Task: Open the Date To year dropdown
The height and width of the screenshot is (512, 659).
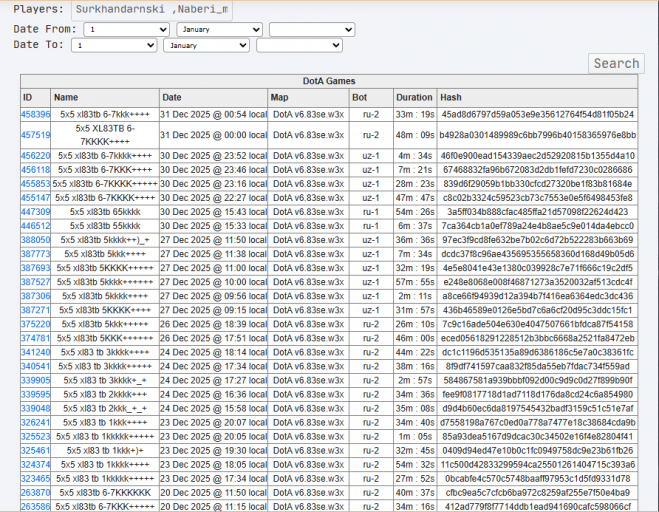Action: [299, 45]
